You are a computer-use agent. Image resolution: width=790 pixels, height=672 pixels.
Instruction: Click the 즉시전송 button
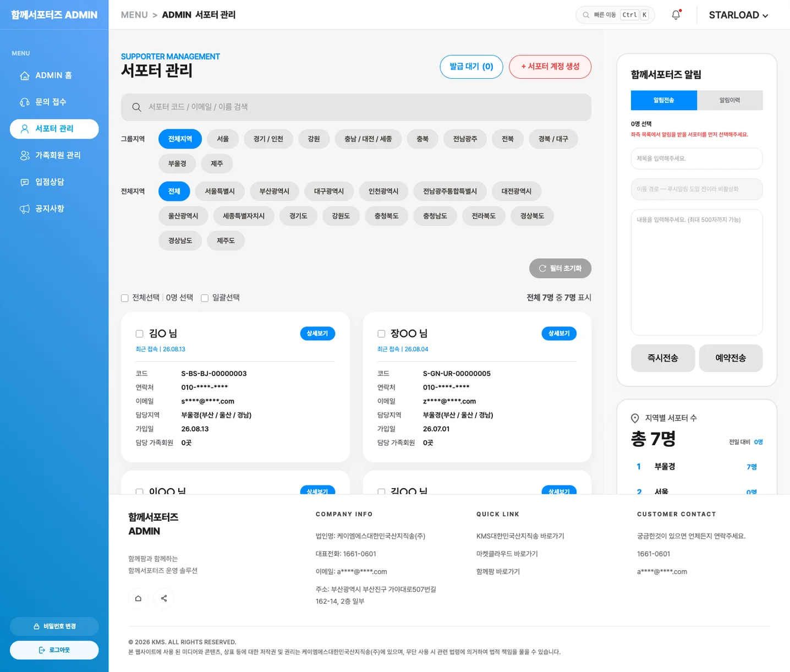[663, 358]
